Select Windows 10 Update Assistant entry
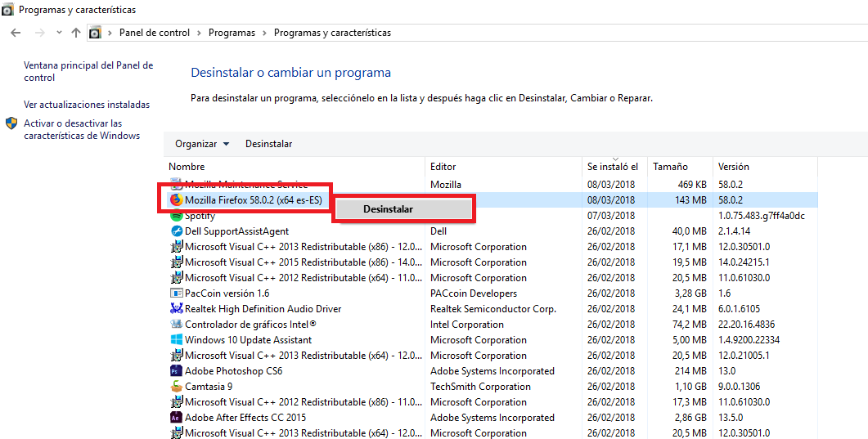 point(248,340)
